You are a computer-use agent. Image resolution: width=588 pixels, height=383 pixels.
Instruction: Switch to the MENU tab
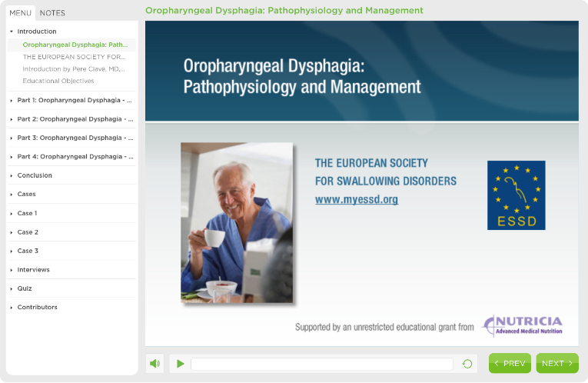pos(20,13)
